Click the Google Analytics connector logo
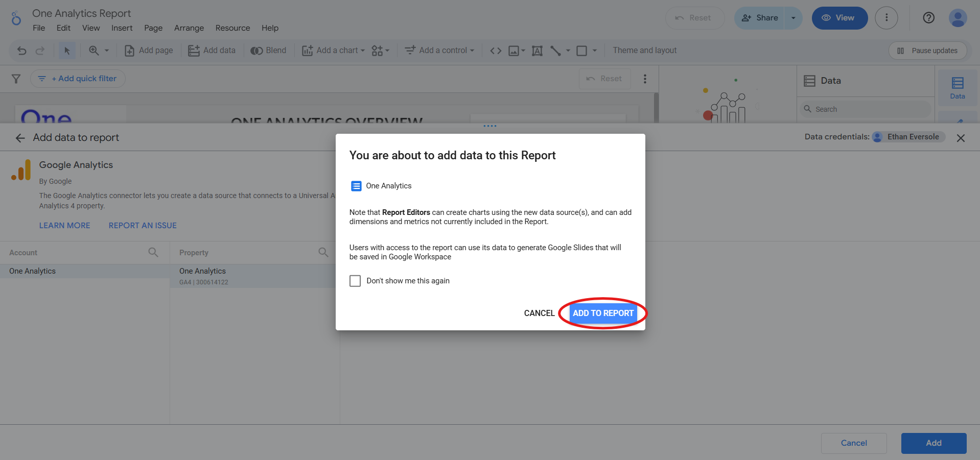The image size is (980, 460). click(x=21, y=170)
